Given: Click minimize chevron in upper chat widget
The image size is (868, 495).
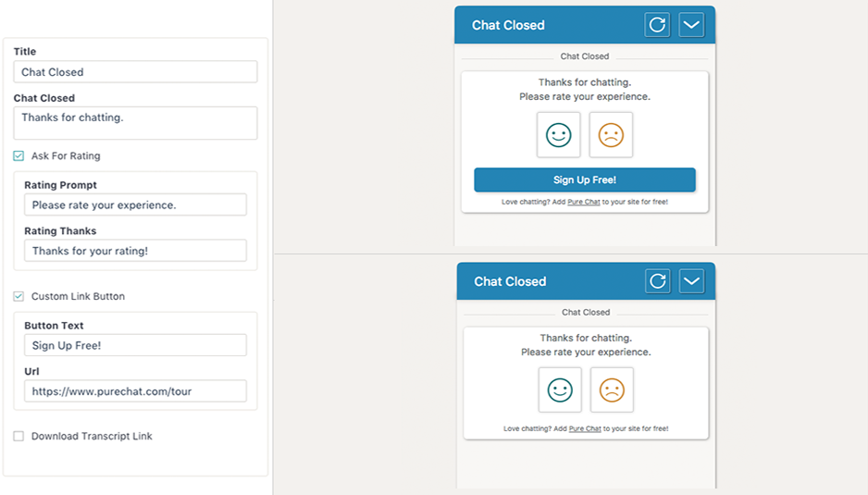Looking at the screenshot, I should 691,25.
